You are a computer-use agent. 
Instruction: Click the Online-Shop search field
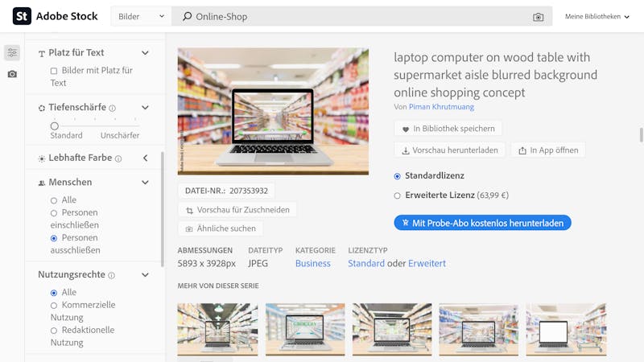(x=361, y=16)
